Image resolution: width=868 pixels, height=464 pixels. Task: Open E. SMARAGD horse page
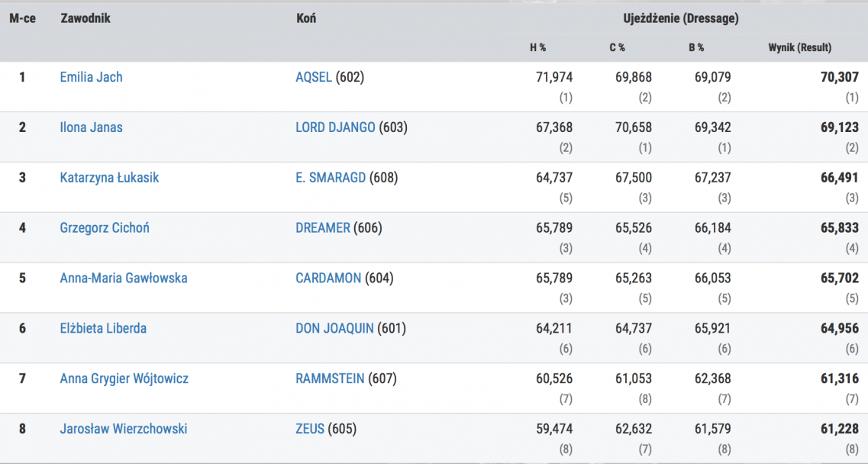(331, 178)
